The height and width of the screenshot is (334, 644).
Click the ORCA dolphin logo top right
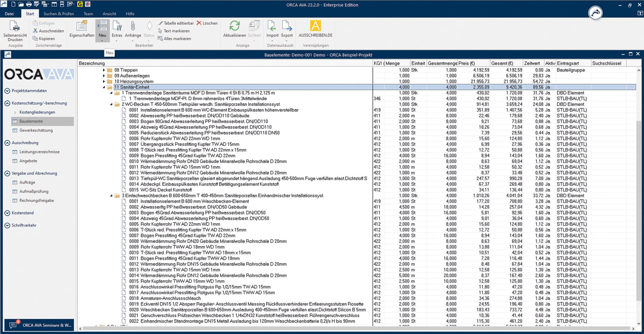coord(595,13)
